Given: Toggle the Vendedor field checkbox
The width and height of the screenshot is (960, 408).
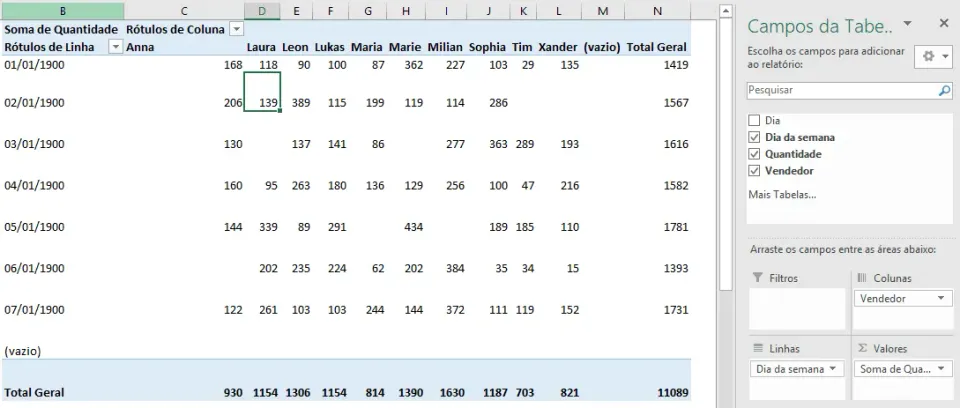Looking at the screenshot, I should (754, 170).
